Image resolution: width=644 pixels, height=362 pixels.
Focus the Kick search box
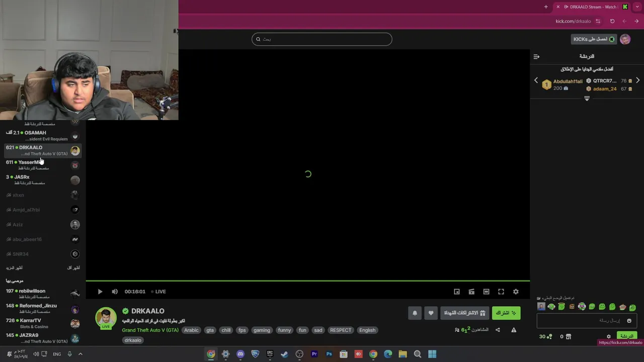[322, 39]
